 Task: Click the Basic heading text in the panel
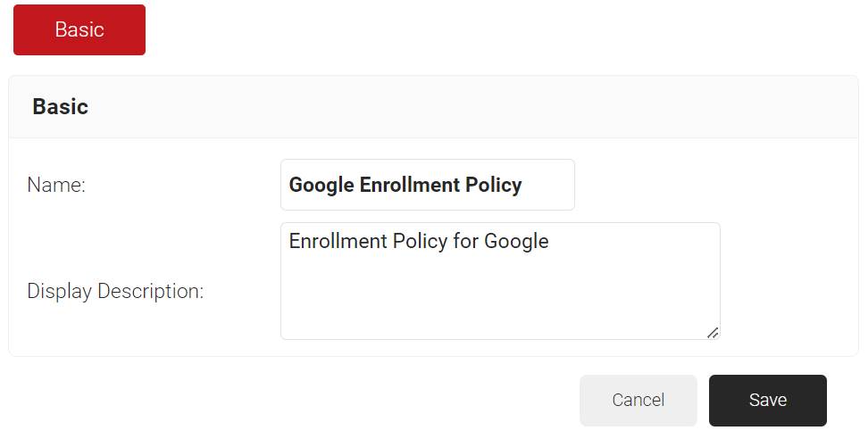(x=60, y=107)
